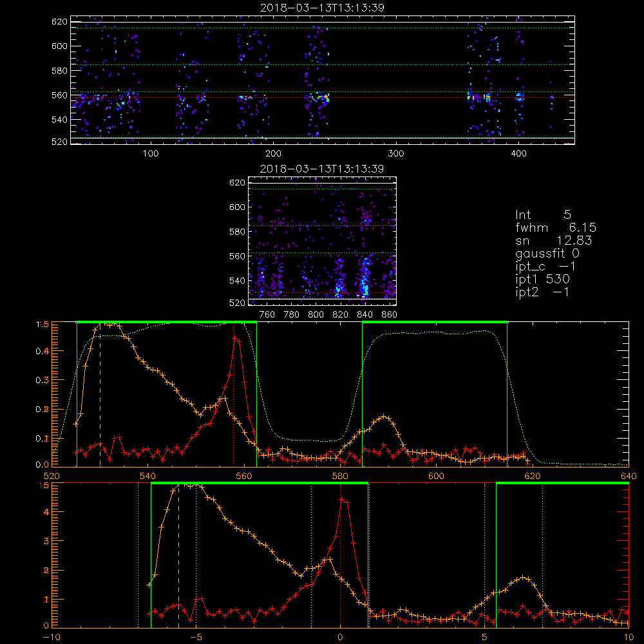644x644 pixels.
Task: Select the 'ipt2 -1' readout line
Action: click(542, 292)
